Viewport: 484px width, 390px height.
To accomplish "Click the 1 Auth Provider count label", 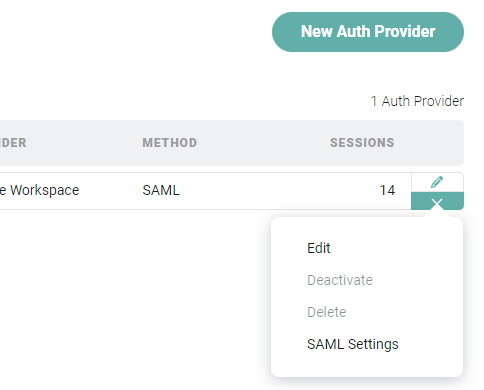I will (417, 101).
